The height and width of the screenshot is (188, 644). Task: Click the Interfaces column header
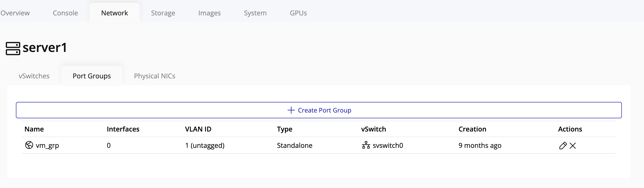123,129
